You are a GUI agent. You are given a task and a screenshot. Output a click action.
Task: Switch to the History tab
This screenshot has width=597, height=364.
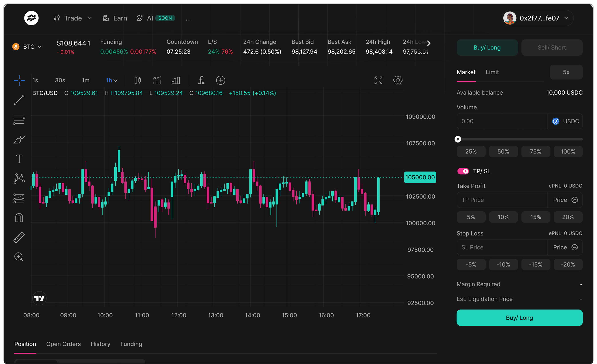pyautogui.click(x=100, y=344)
